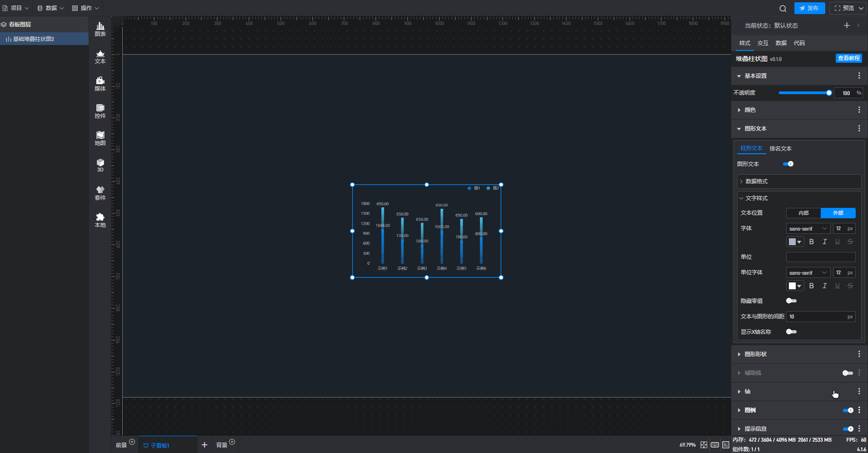868x453 pixels.
Task: Switch to the 交互 tab
Action: point(763,43)
